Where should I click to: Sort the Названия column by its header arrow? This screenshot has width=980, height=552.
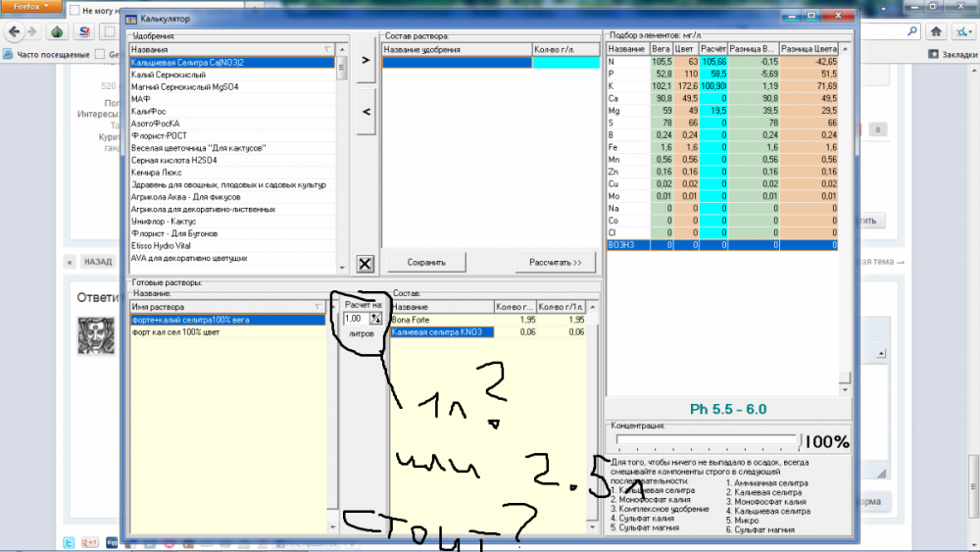tap(327, 49)
